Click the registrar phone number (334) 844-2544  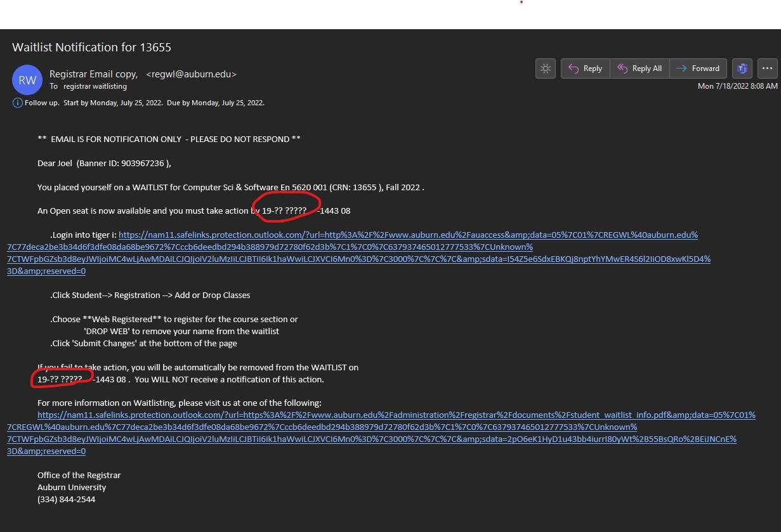67,499
